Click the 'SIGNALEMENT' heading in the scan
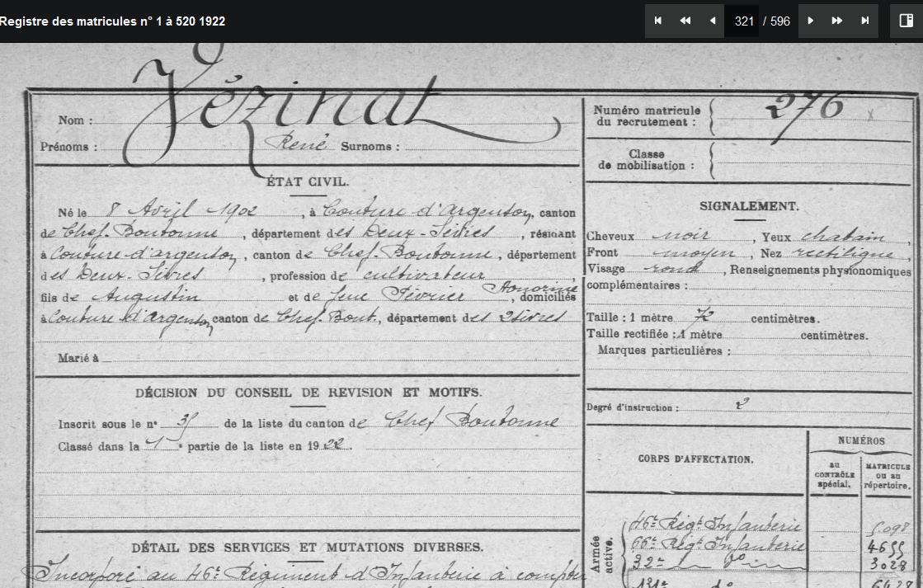 tap(748, 207)
